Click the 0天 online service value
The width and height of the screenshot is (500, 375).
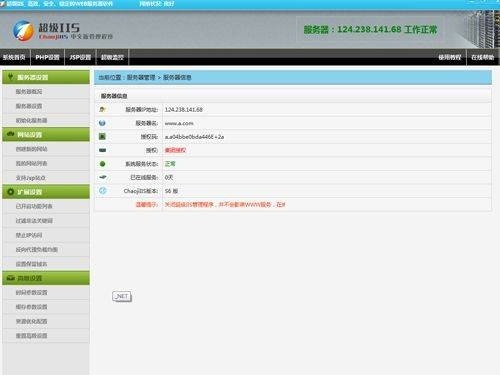click(x=169, y=177)
